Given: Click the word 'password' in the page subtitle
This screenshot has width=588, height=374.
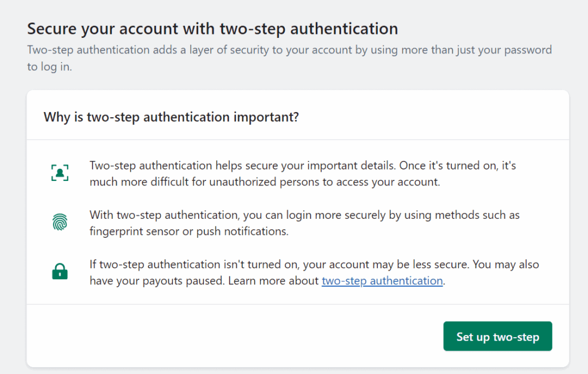Looking at the screenshot, I should pos(528,50).
